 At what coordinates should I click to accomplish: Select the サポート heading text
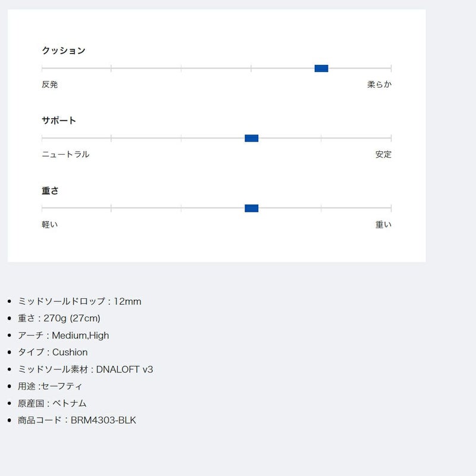59,120
